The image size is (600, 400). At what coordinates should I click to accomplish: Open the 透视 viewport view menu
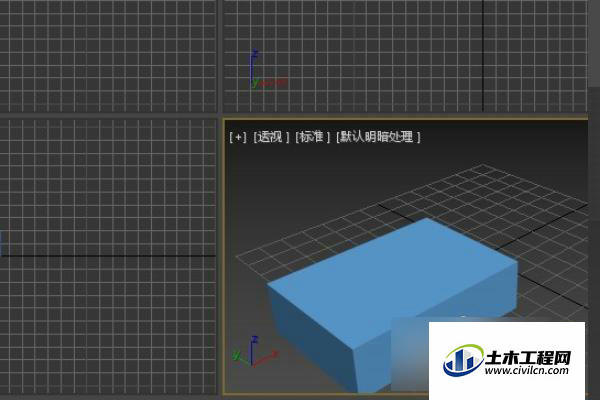(x=271, y=137)
